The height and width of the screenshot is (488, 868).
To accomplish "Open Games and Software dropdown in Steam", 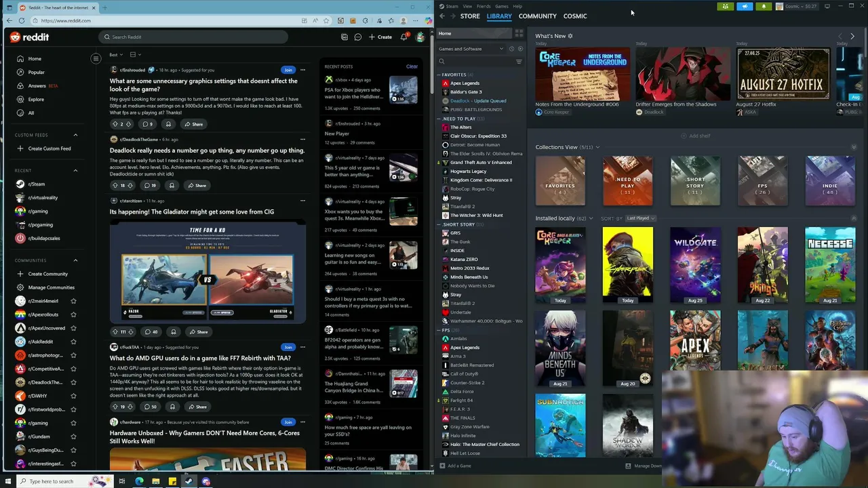I will [x=471, y=49].
